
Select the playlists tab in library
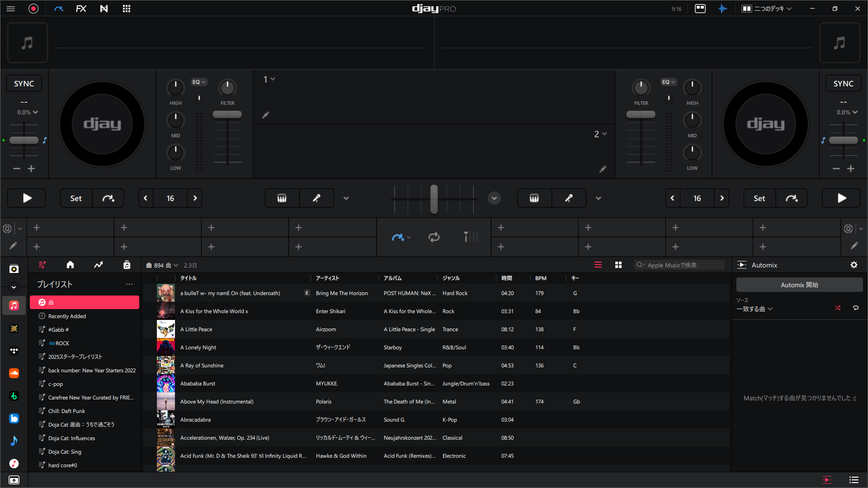click(x=42, y=265)
